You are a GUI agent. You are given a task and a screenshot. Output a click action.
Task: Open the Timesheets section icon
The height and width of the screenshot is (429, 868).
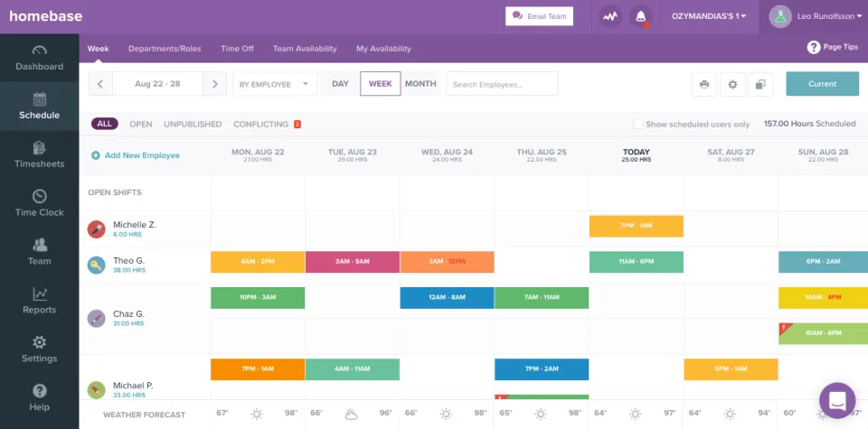(39, 148)
